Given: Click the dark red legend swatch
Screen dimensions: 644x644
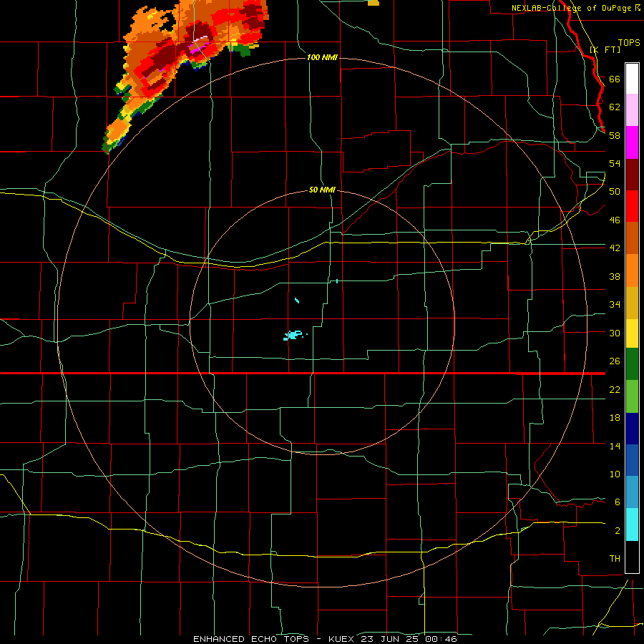Looking at the screenshot, I should tap(632, 174).
